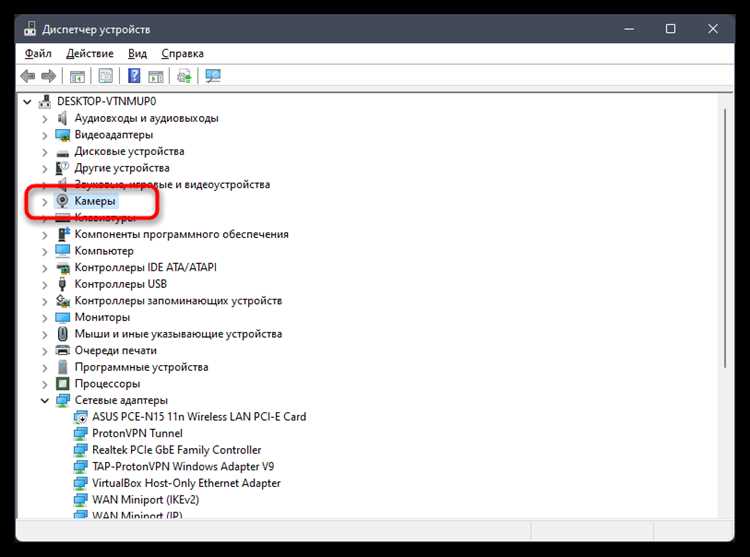
Task: Select the Контроллеры IDE ATA/ATAPI label
Action: click(x=145, y=267)
